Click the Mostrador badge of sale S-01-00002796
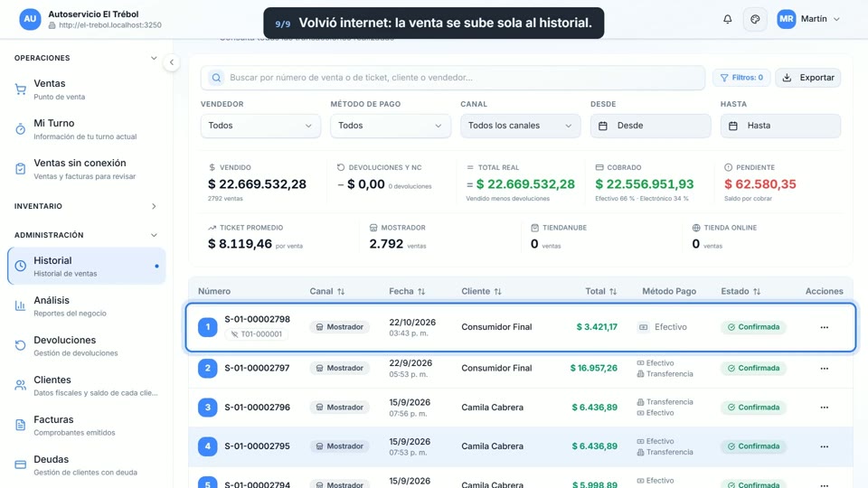868x488 pixels. (x=339, y=408)
